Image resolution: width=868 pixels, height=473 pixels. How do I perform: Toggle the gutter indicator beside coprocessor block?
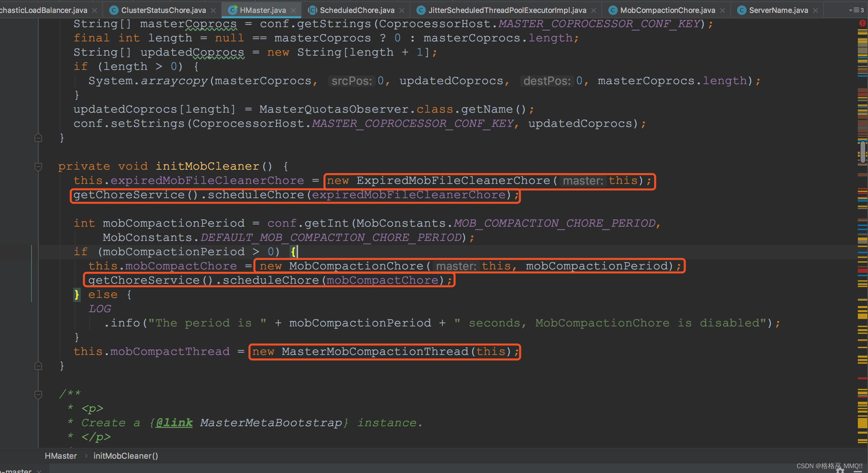(37, 138)
